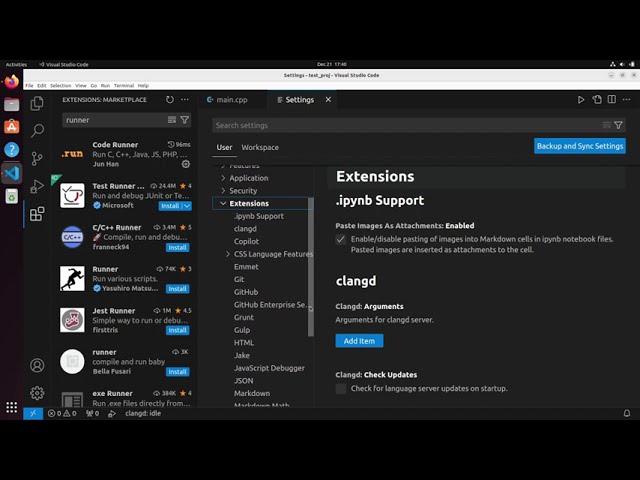The image size is (640, 480).
Task: Toggle Paste Images As Attachments checkbox
Action: 341,240
